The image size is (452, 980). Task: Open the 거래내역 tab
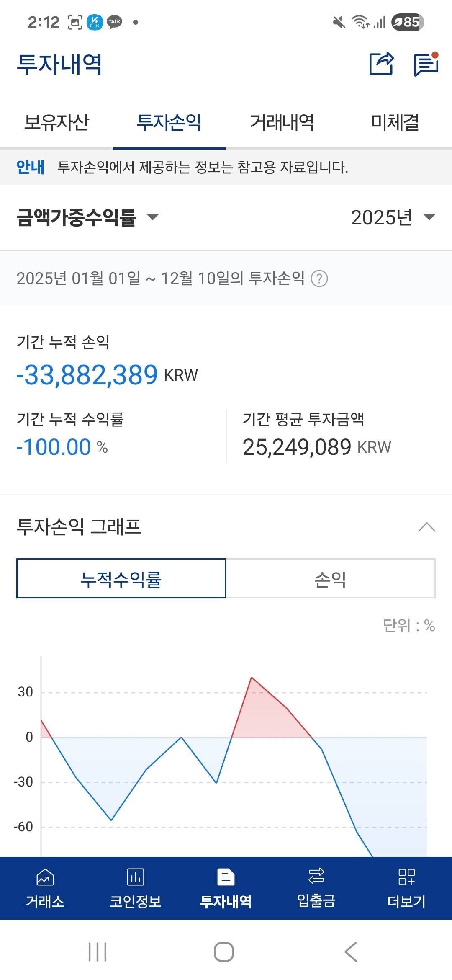coord(283,122)
